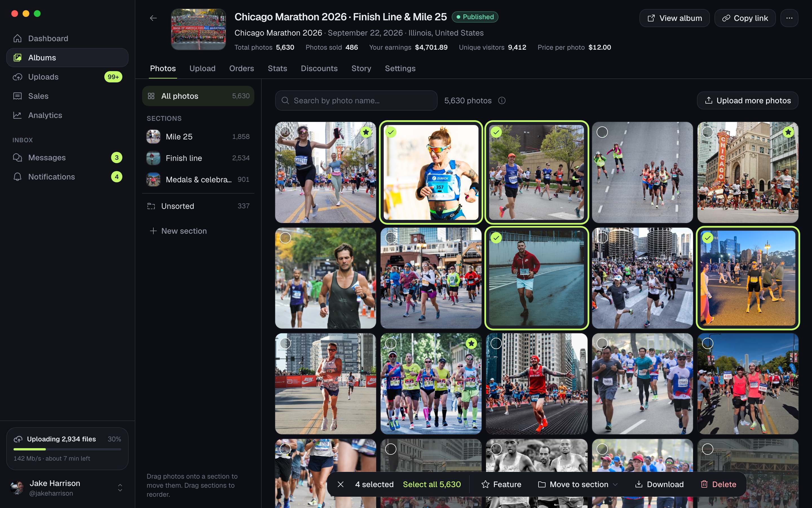Deselect the skyline dusk runner photo

tap(708, 238)
